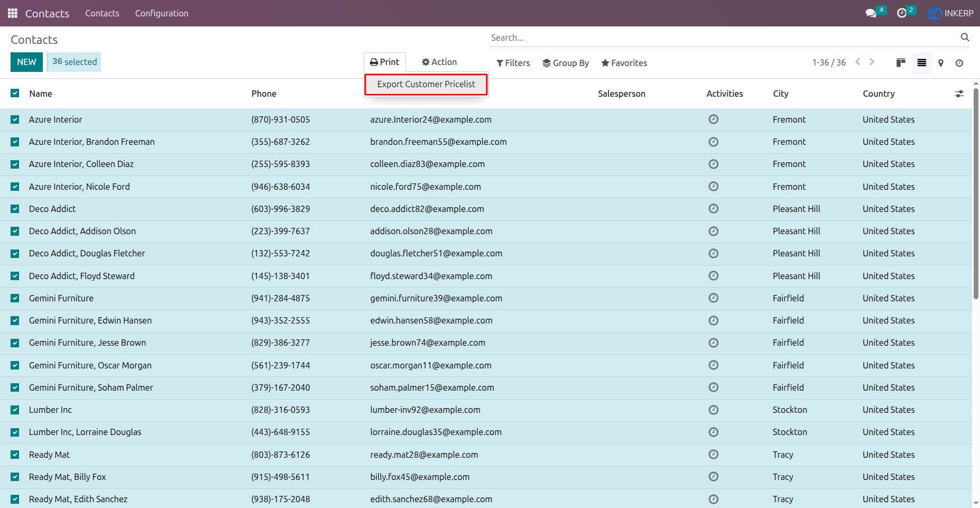Uncheck Lumber Inc, Lorraine Douglas checkbox
Screen dimensions: 980x508
pos(15,432)
